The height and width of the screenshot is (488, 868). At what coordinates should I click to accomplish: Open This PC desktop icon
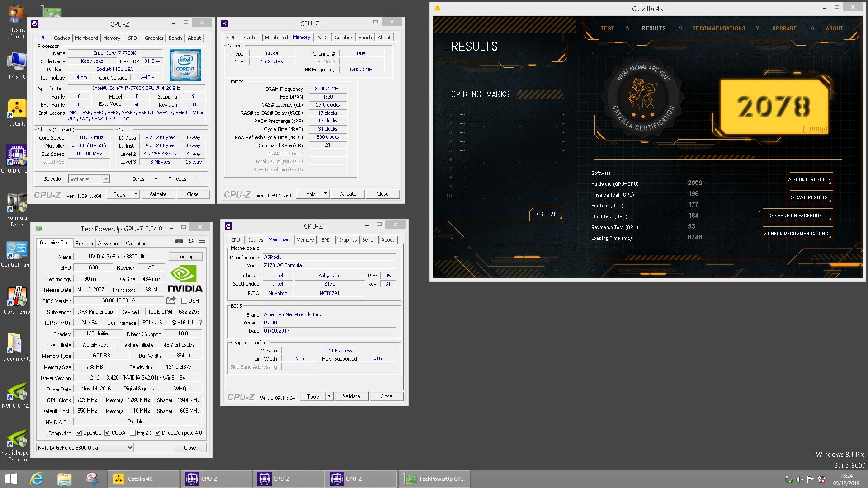[x=17, y=66]
